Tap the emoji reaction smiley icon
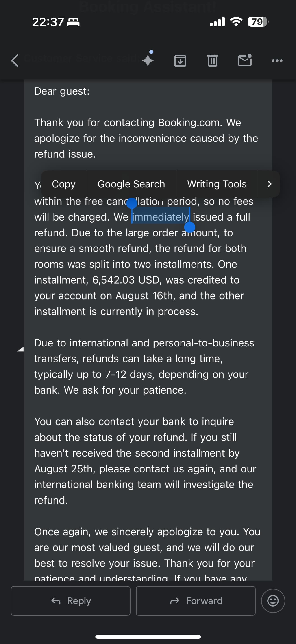Image resolution: width=296 pixels, height=644 pixels. click(x=273, y=601)
